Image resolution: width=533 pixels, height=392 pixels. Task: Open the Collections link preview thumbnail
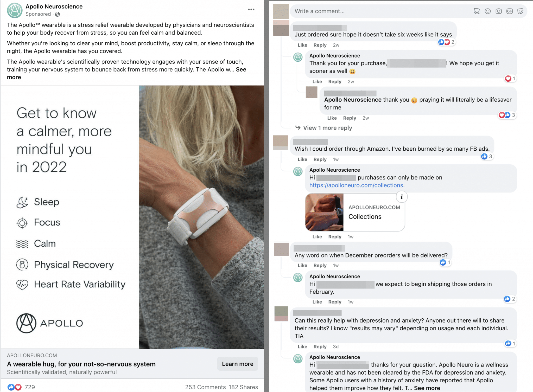(x=324, y=212)
